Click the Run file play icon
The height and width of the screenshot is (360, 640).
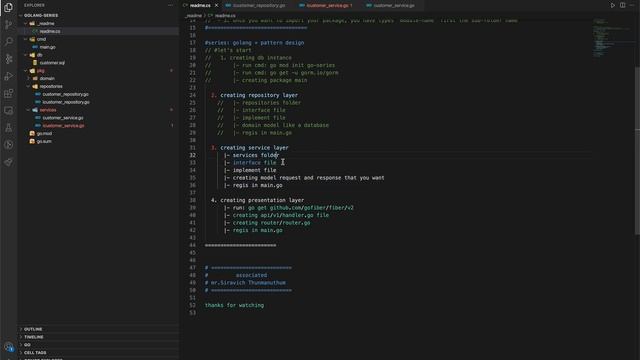(x=612, y=5)
